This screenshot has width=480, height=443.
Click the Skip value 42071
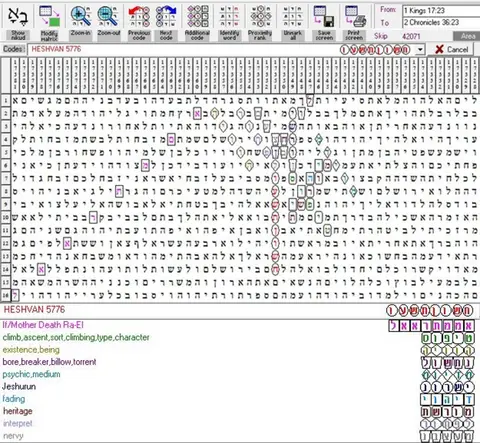click(411, 36)
